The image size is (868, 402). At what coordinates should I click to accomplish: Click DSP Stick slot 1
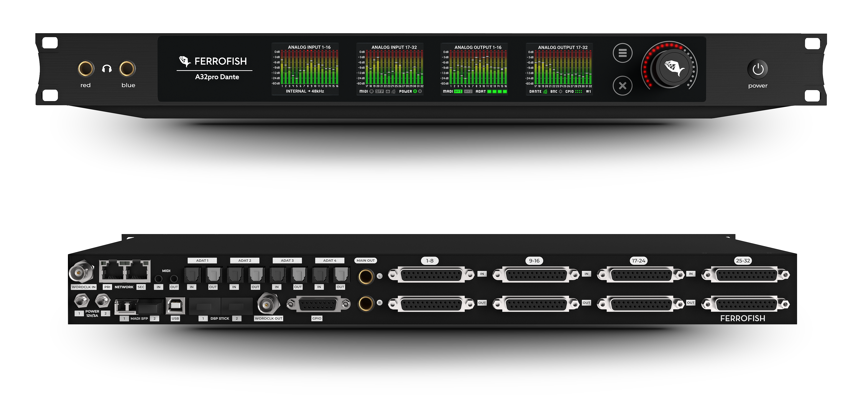click(205, 306)
